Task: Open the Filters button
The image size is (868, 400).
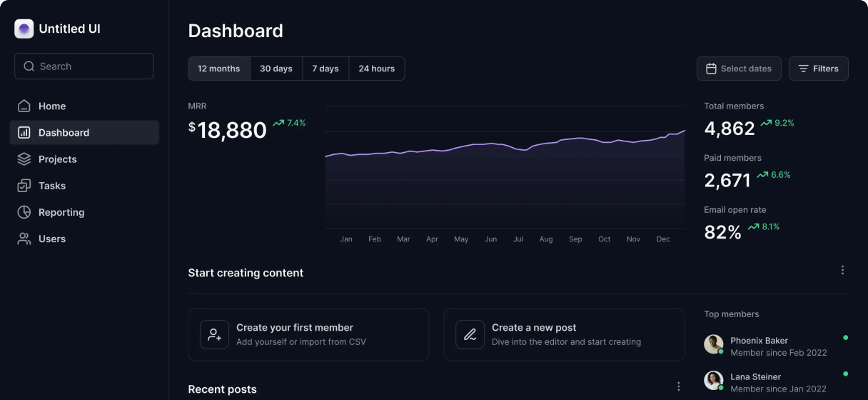Action: click(818, 69)
